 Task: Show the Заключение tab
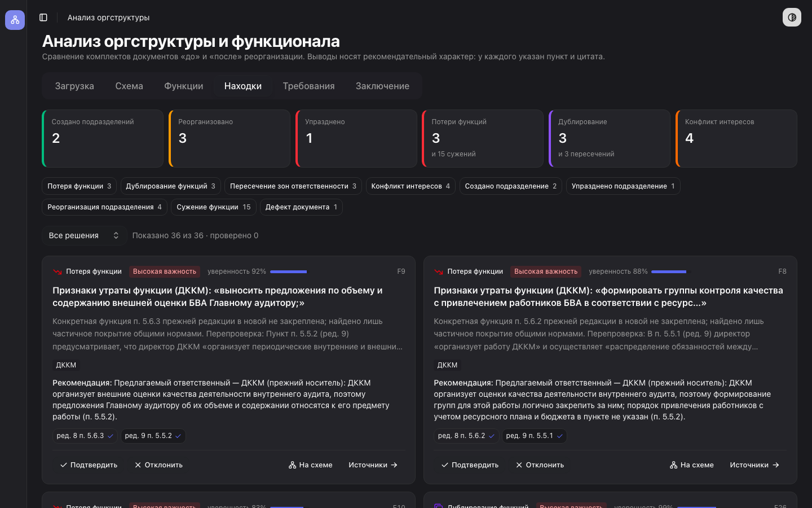point(382,86)
